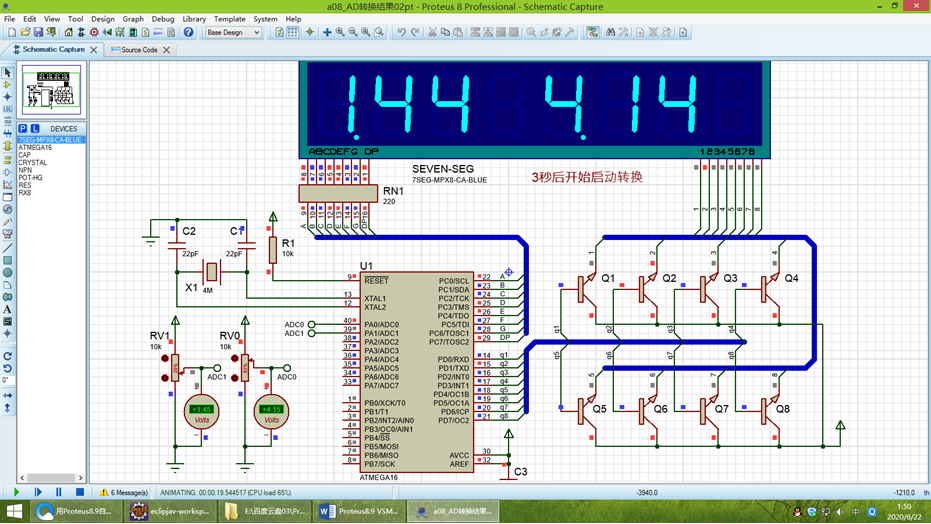Click the L library manage button
Viewport: 931px width, 524px height.
(35, 128)
